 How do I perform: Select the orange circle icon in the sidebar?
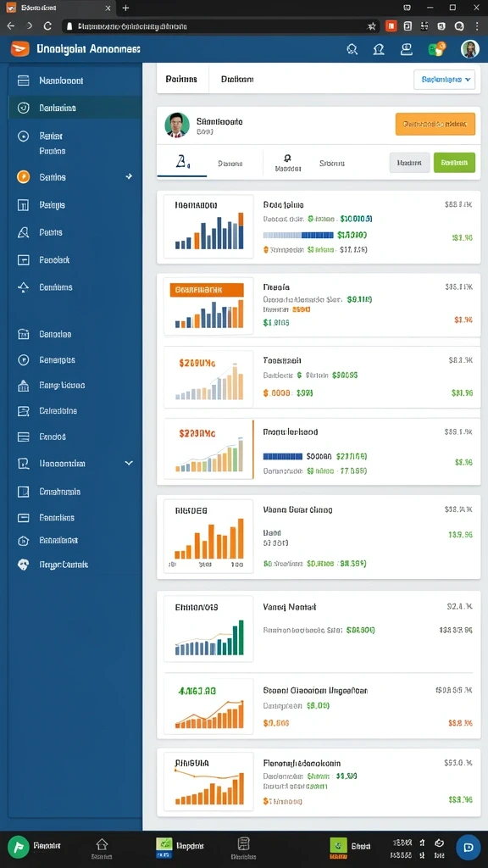[23, 177]
